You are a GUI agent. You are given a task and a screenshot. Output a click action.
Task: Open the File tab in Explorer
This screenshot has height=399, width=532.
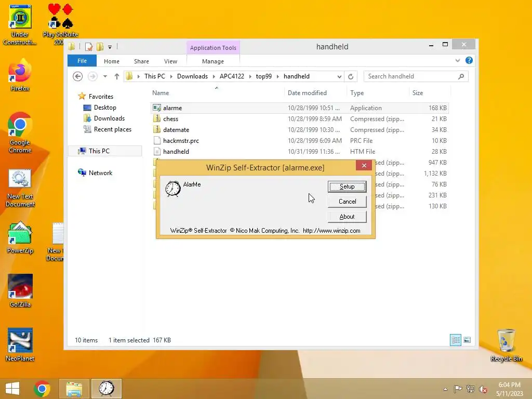click(82, 61)
